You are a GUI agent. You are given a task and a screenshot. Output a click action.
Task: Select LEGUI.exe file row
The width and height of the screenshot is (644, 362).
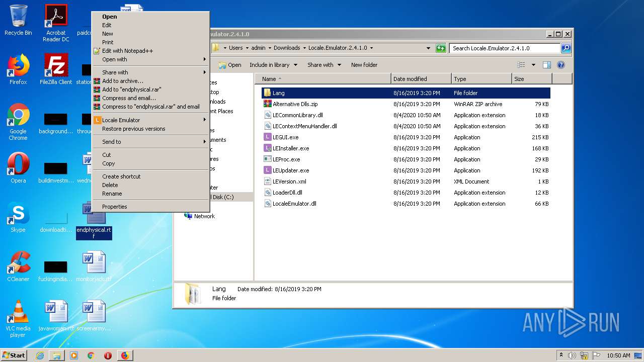click(406, 137)
